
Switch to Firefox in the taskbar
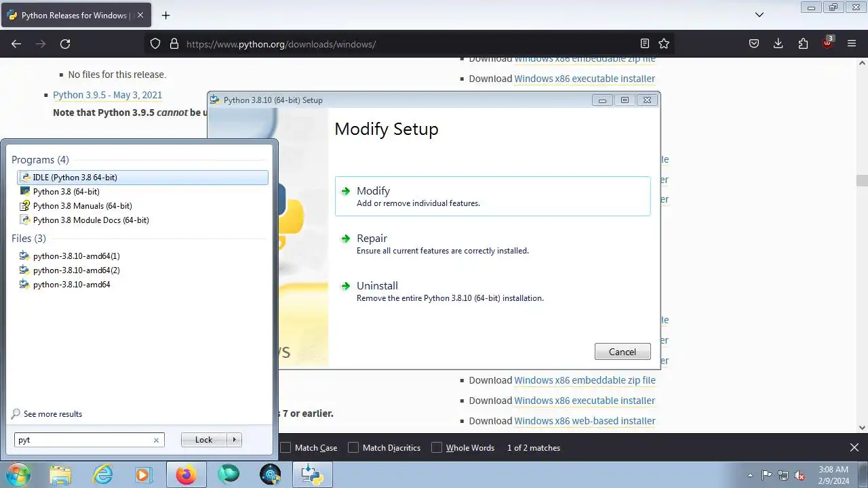pos(186,474)
